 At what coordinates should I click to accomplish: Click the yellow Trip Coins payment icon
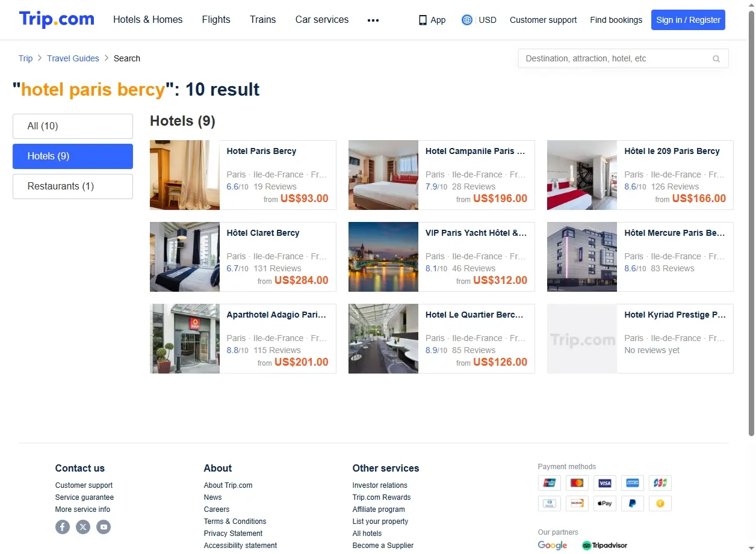point(660,503)
